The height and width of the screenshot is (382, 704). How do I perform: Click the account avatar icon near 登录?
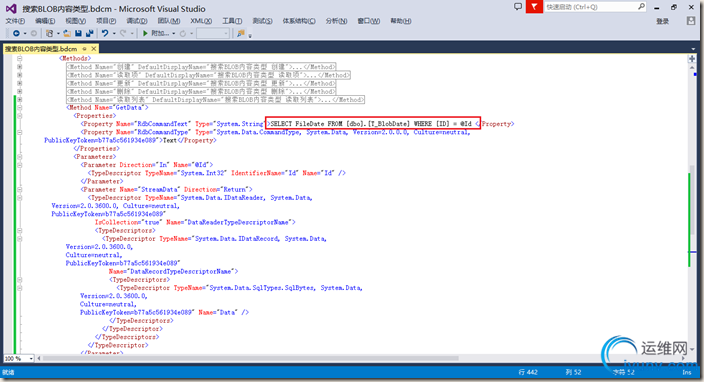click(x=691, y=21)
